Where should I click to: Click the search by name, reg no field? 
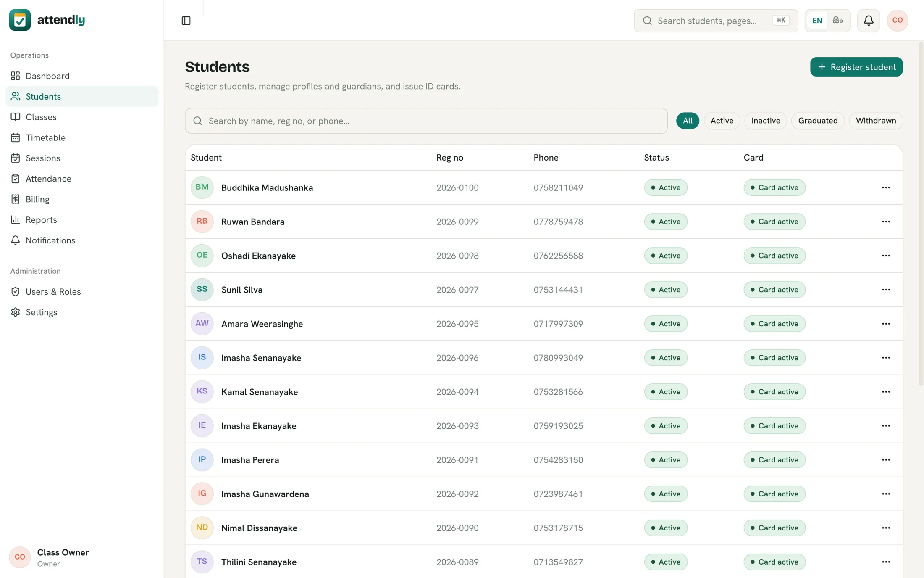pos(426,121)
